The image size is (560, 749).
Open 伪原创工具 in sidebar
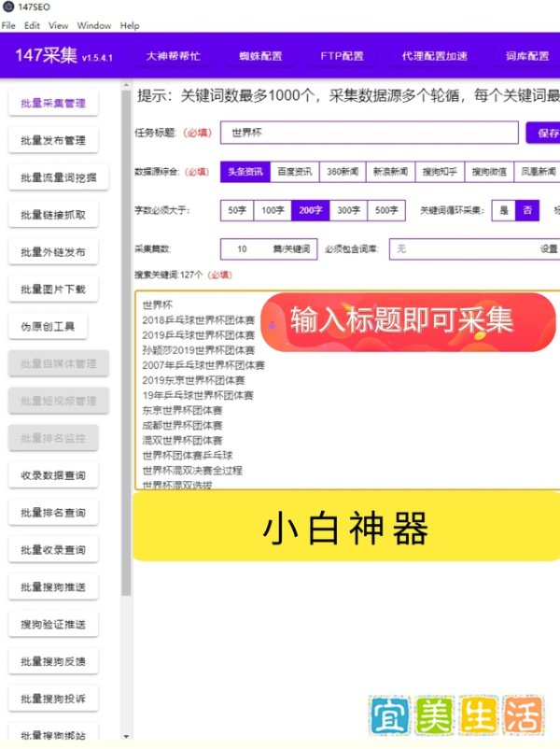pyautogui.click(x=48, y=327)
